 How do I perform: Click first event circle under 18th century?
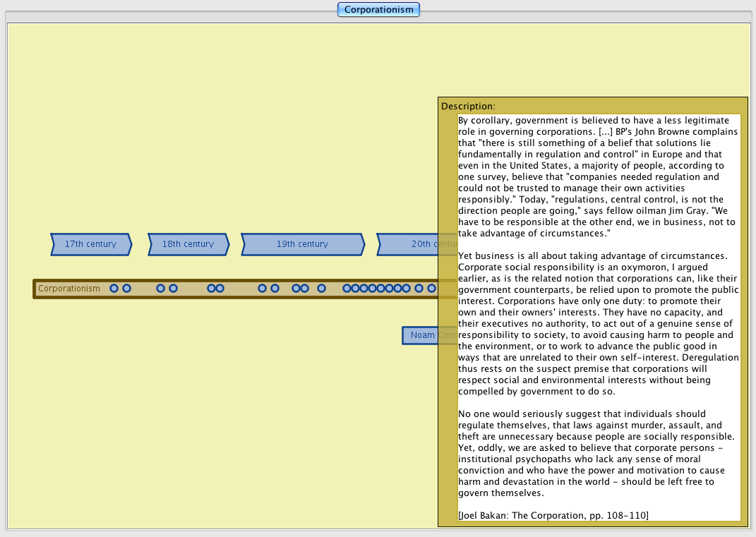click(161, 289)
